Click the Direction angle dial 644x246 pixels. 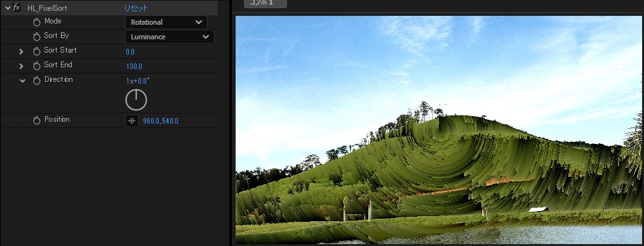coord(136,100)
